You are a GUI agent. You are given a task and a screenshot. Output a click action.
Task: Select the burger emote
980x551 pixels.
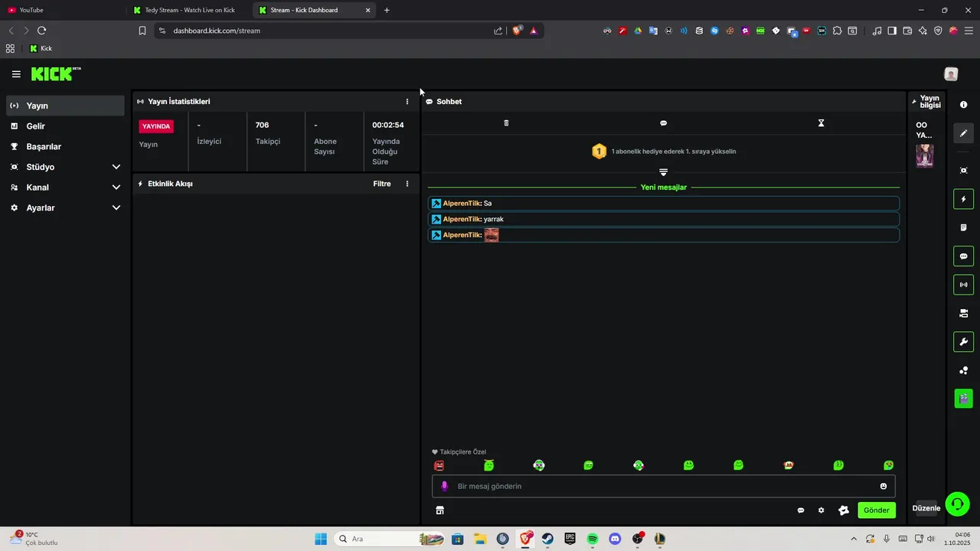coord(789,465)
